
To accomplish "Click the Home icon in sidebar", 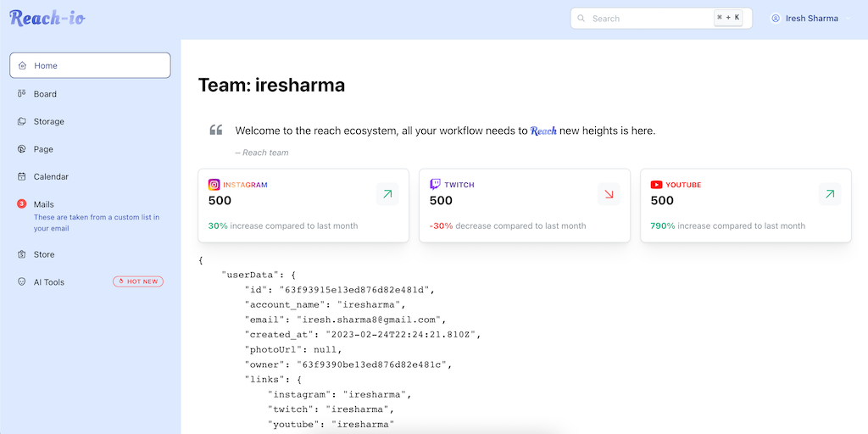I will (22, 65).
